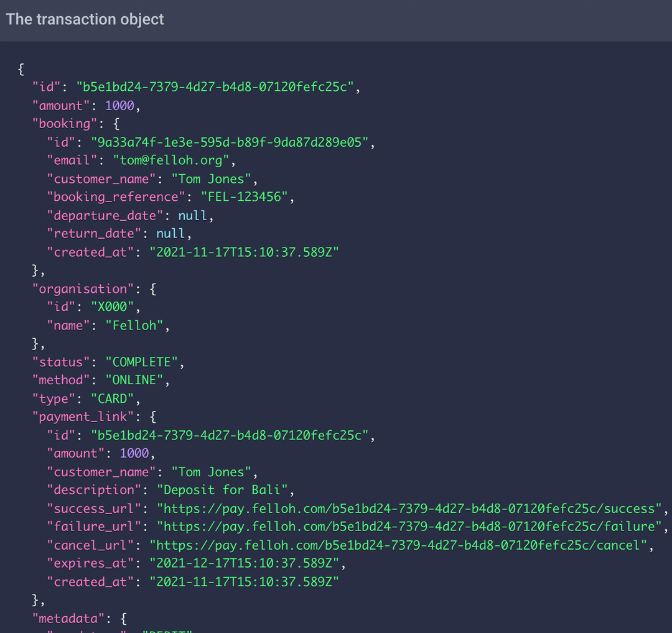The image size is (672, 633).
Task: Open the success_url pay.felloh.com link
Action: click(x=409, y=509)
